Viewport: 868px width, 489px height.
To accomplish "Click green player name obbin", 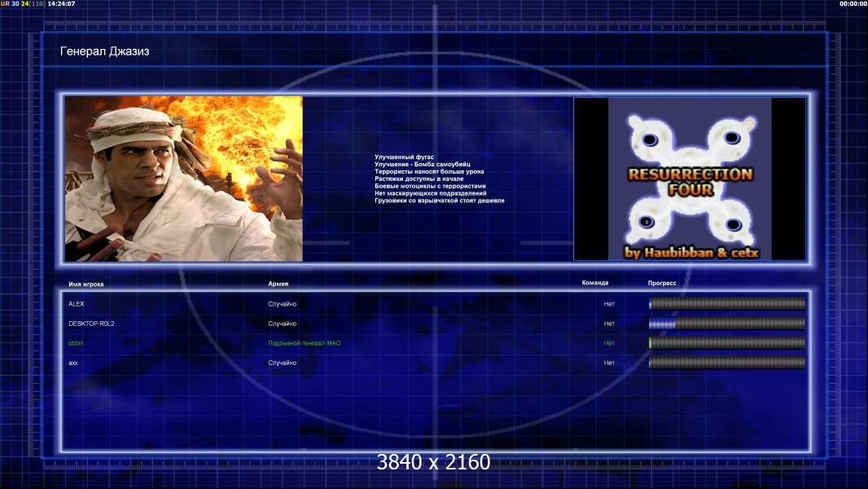I will (76, 343).
